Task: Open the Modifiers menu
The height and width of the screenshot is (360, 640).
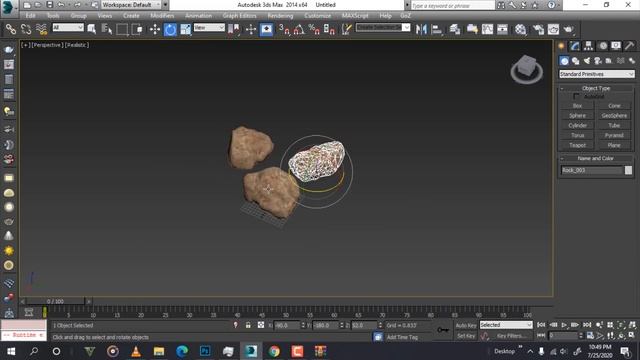Action: coord(162,16)
